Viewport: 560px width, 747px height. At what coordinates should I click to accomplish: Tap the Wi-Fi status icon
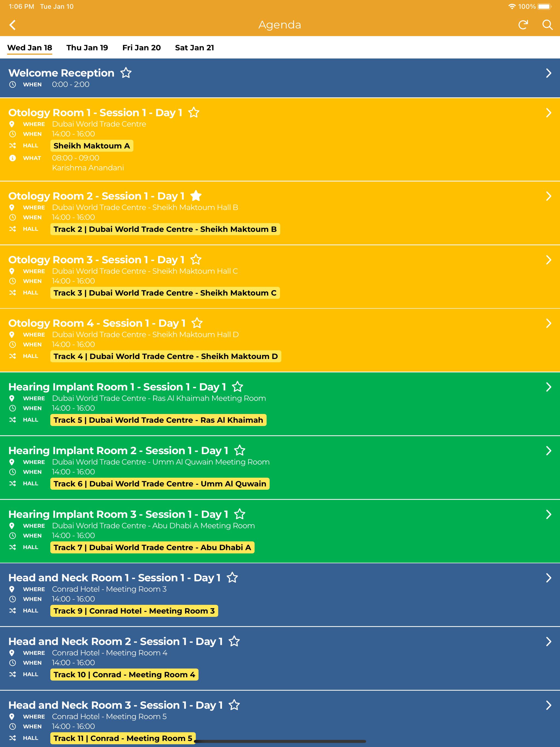point(512,6)
